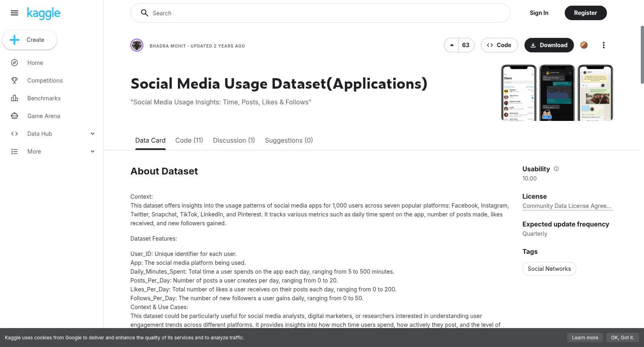Go to Home in sidebar
This screenshot has width=644, height=347.
[x=35, y=63]
